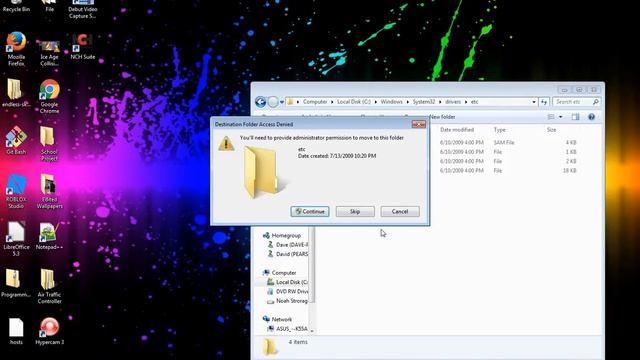This screenshot has height=360, width=640.
Task: Open the view options dropdown arrow
Action: coord(560,117)
